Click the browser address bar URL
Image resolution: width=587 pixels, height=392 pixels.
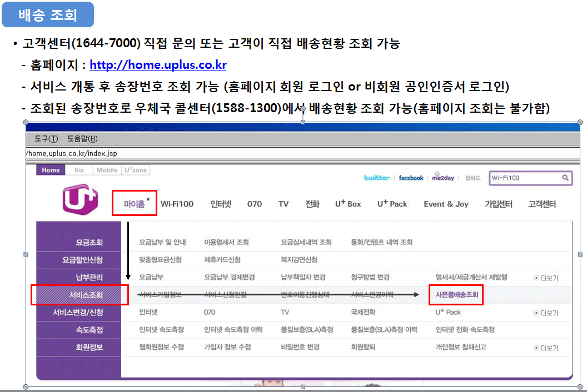click(x=72, y=153)
